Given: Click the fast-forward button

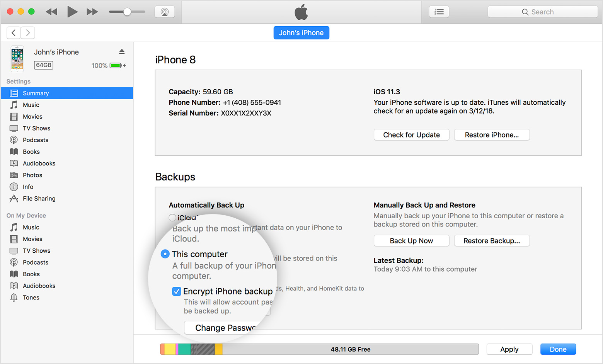Looking at the screenshot, I should [92, 12].
